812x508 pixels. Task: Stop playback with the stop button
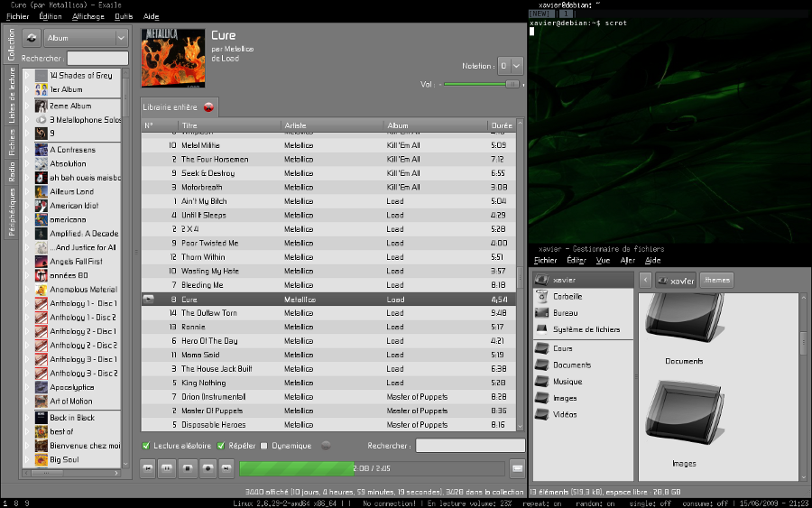(x=188, y=468)
